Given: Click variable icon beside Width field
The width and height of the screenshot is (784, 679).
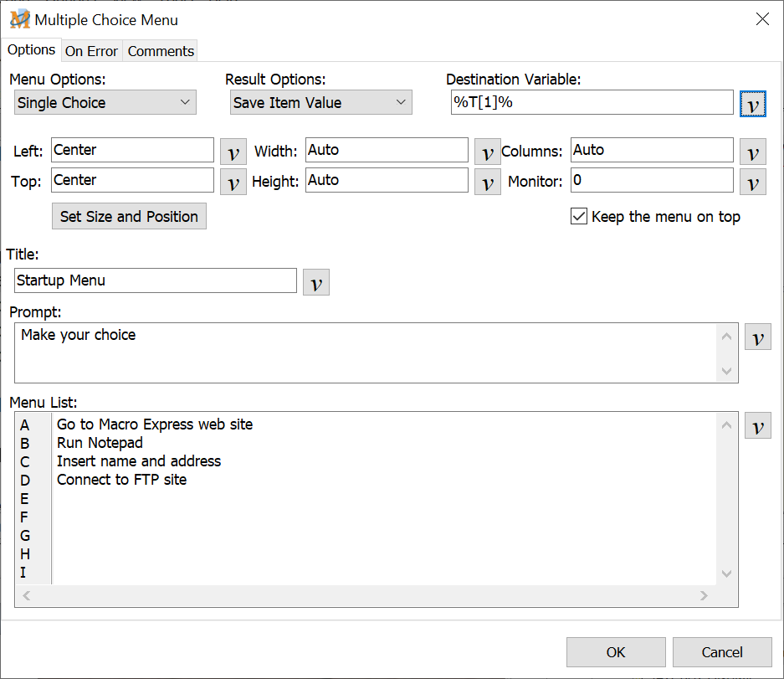Looking at the screenshot, I should click(x=487, y=152).
